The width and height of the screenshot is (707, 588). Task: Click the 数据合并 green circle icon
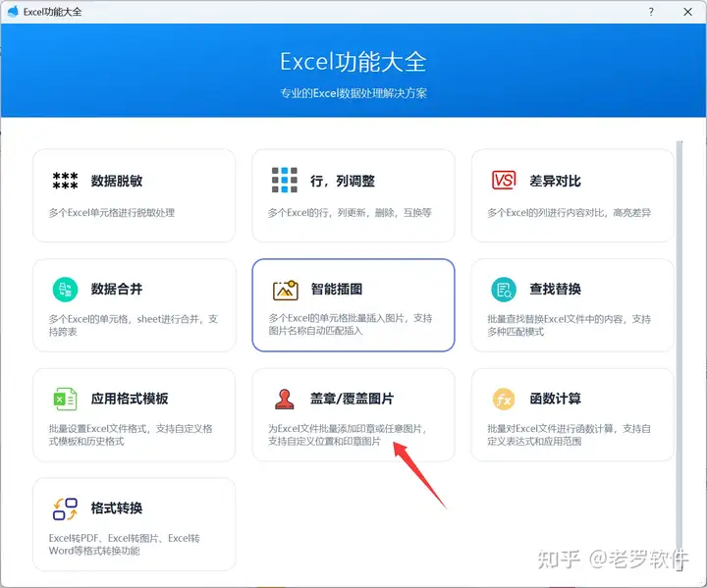(66, 289)
